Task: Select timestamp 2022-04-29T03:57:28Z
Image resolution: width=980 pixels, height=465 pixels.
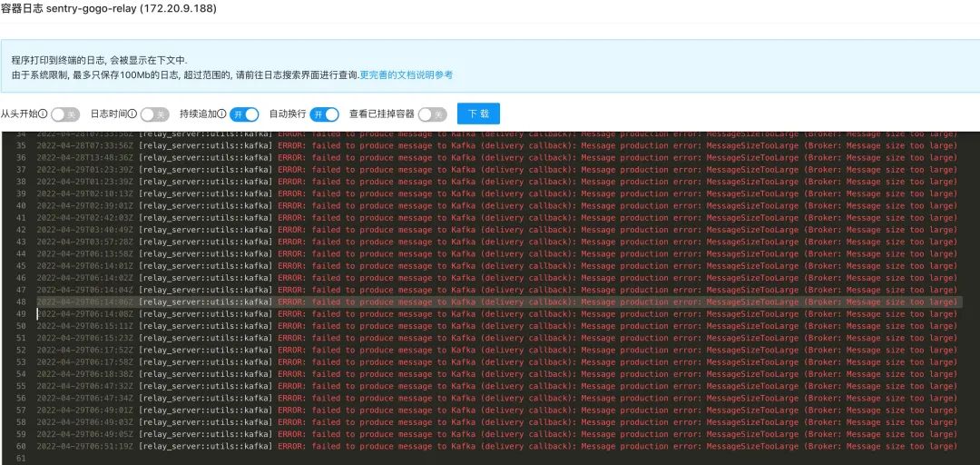Action: (84, 242)
